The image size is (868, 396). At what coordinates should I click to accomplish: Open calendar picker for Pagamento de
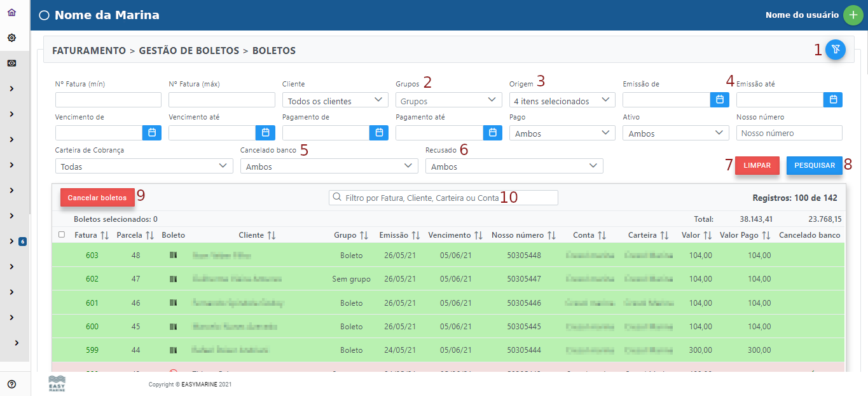click(x=379, y=133)
